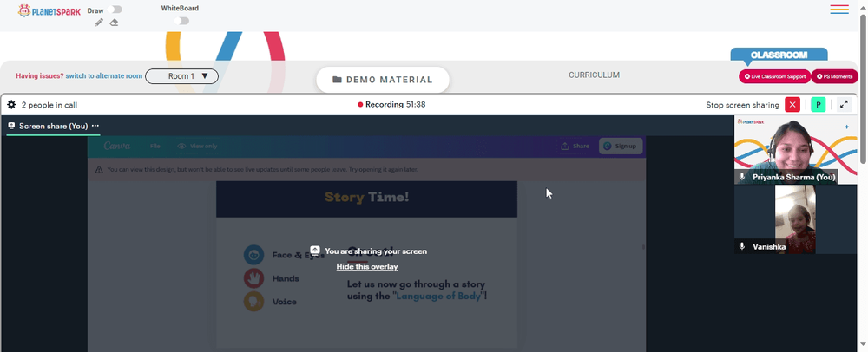The image size is (868, 352).
Task: Toggle the WhiteBoard switch
Action: tap(181, 21)
